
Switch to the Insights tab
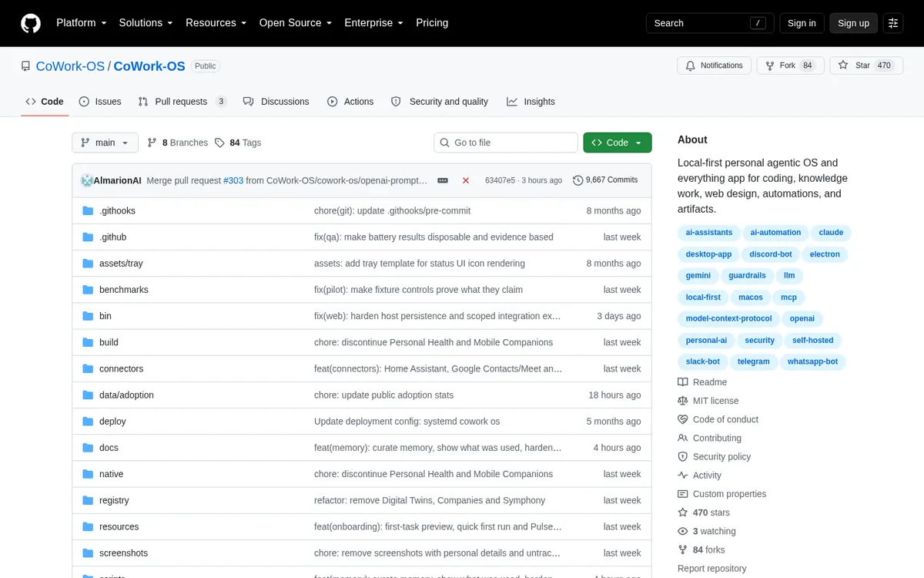click(x=531, y=102)
